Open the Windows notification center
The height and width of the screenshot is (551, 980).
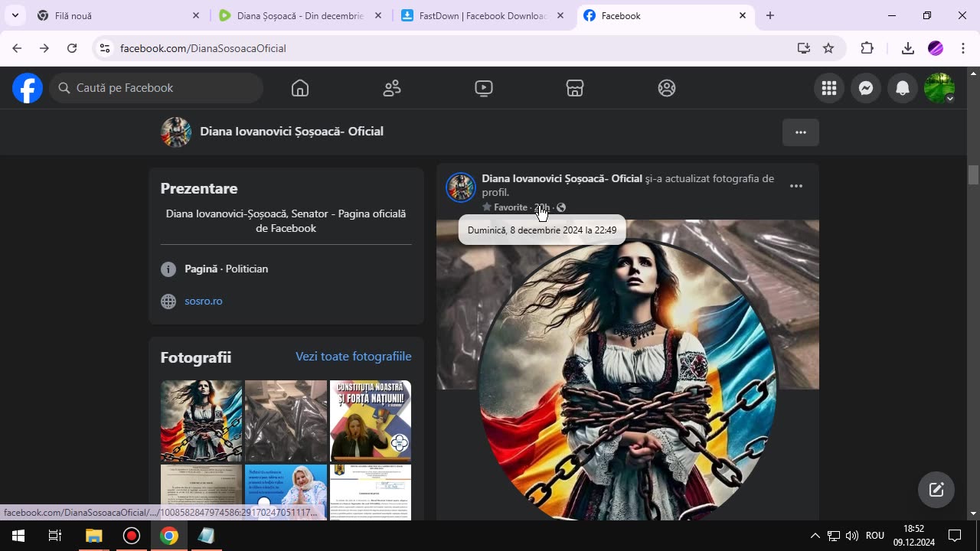point(955,536)
